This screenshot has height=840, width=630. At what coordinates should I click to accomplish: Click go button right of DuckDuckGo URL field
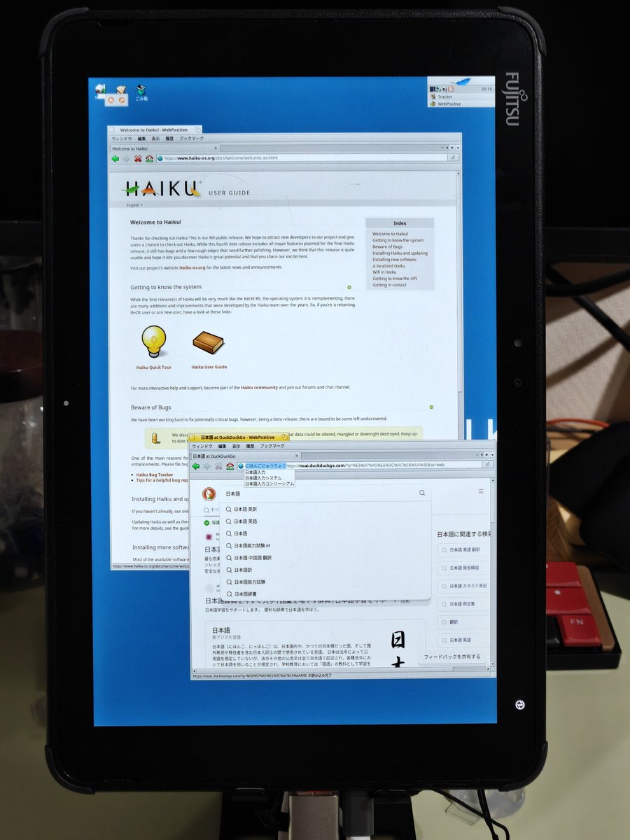click(487, 465)
